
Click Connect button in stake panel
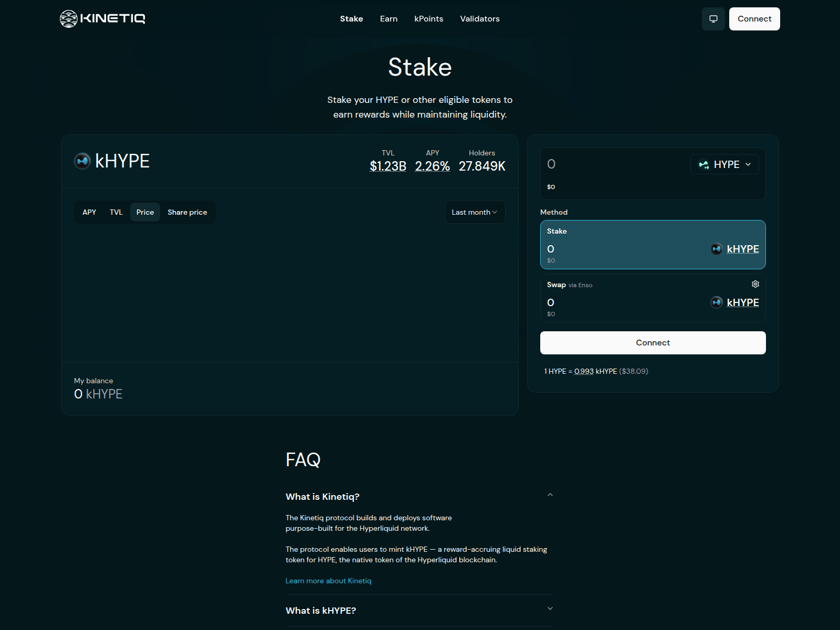click(653, 343)
